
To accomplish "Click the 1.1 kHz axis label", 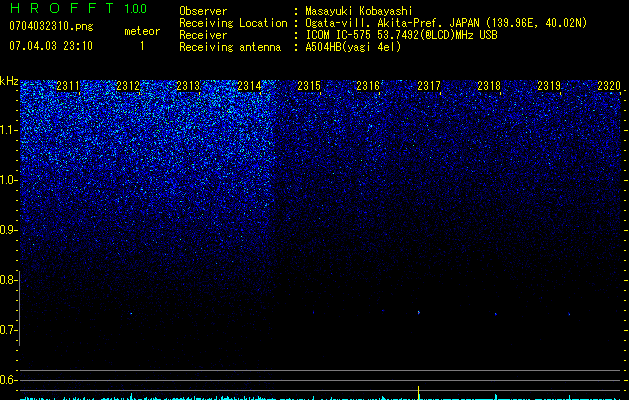I will 9,130.
